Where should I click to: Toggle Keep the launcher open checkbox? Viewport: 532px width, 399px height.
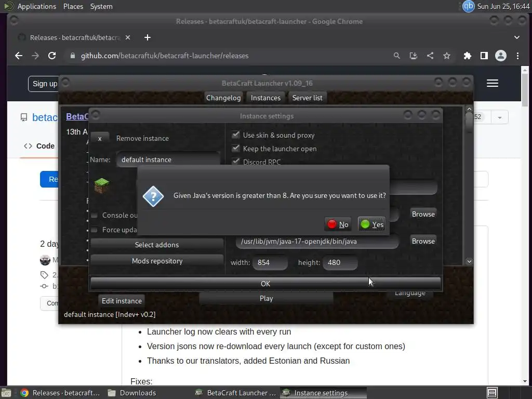[x=235, y=148]
